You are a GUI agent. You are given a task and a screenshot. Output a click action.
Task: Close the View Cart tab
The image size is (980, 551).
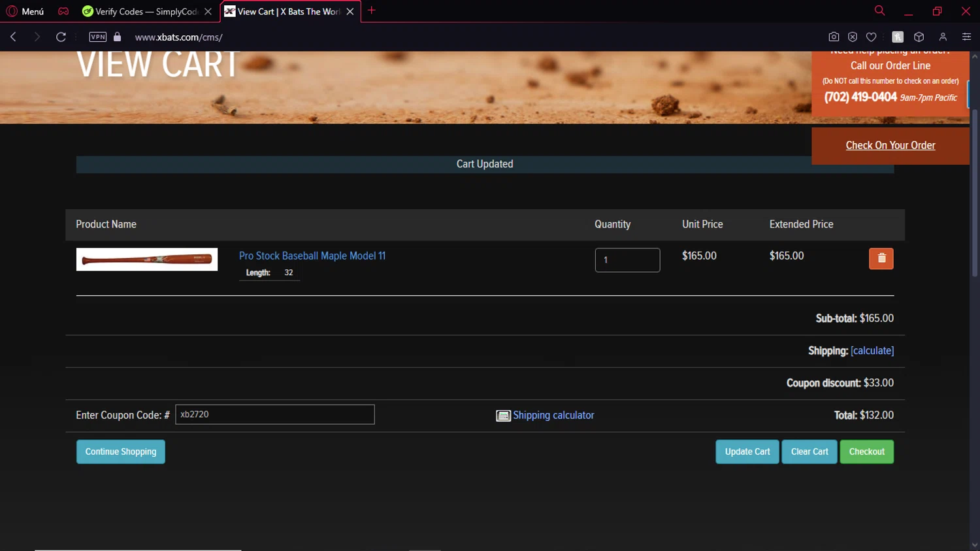pos(350,12)
